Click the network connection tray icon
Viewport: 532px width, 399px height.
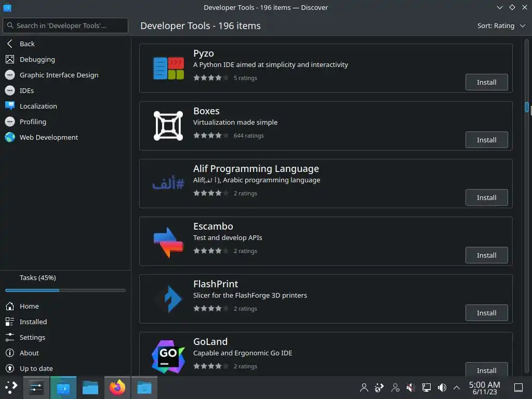[x=427, y=388]
